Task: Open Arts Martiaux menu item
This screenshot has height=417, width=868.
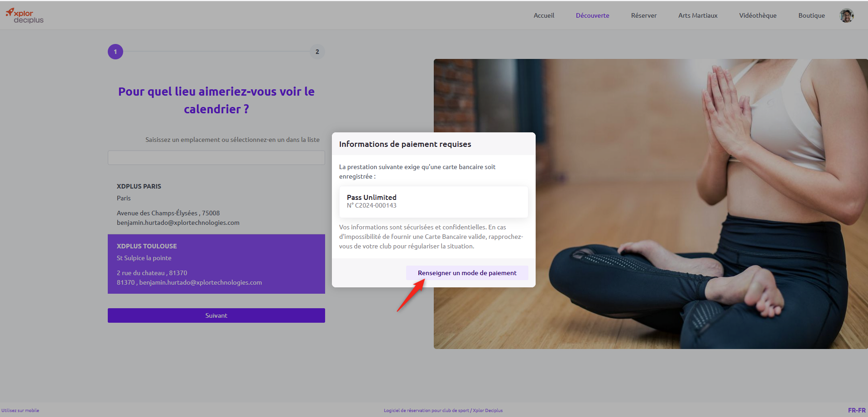Action: [x=698, y=15]
